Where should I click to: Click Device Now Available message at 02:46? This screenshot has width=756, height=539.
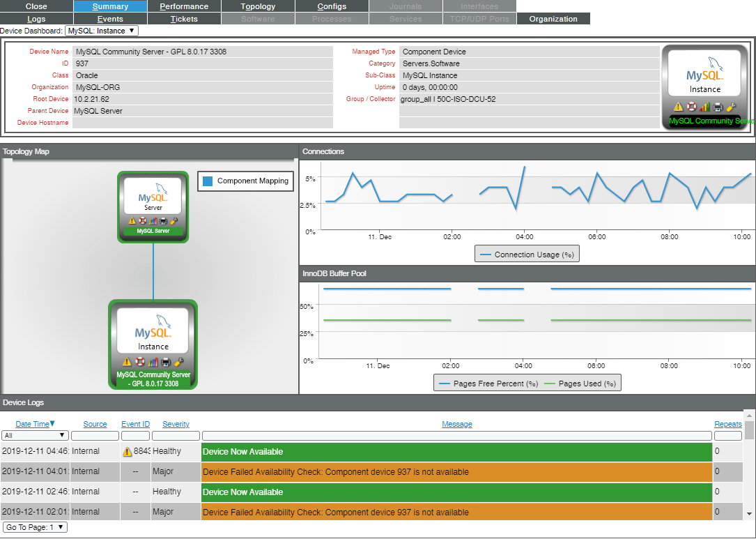pos(456,492)
